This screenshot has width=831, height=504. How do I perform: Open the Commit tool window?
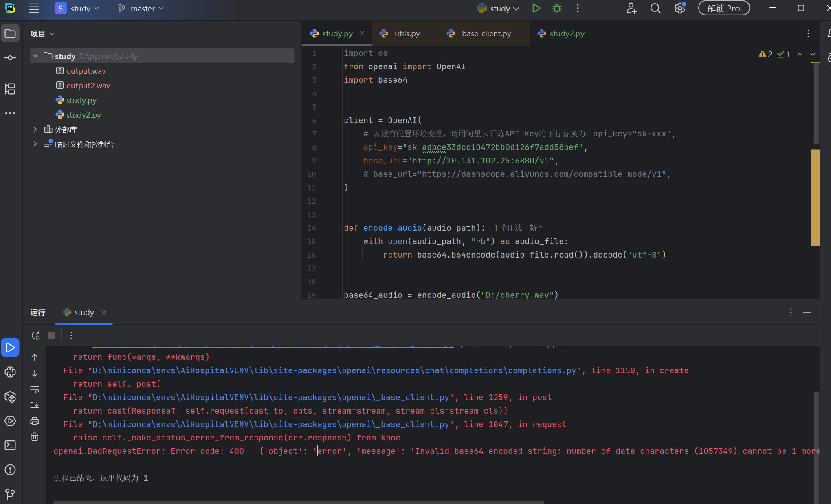pos(10,58)
